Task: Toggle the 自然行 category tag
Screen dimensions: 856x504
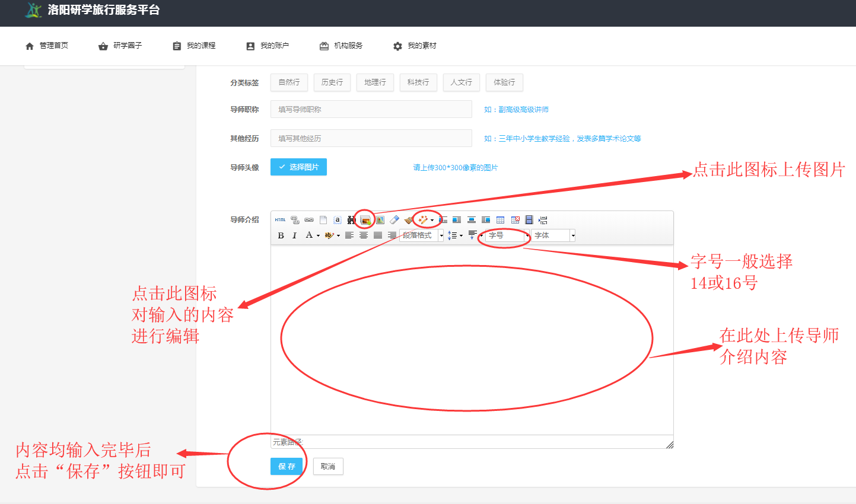Action: (289, 82)
